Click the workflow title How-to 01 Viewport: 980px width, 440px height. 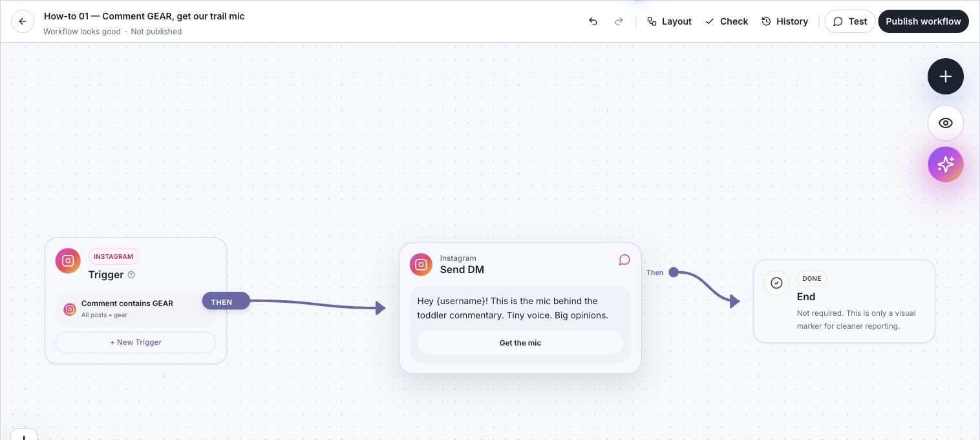pos(144,16)
